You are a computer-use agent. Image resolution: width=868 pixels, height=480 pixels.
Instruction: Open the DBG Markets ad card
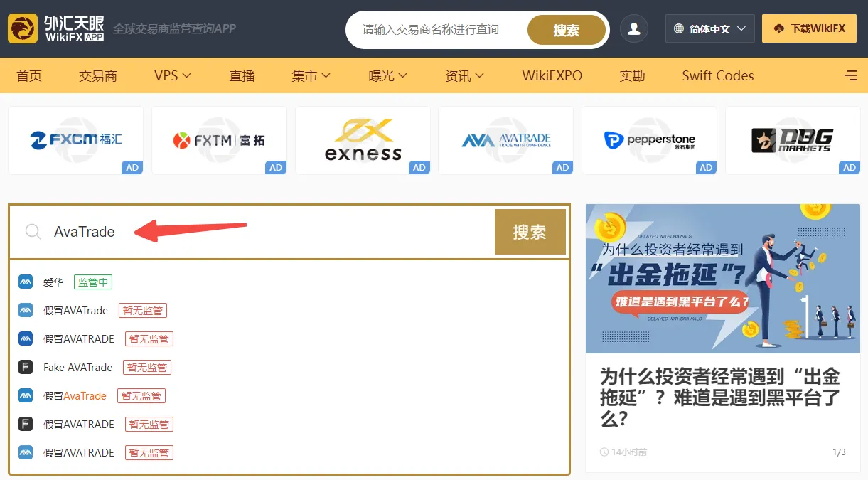[793, 140]
